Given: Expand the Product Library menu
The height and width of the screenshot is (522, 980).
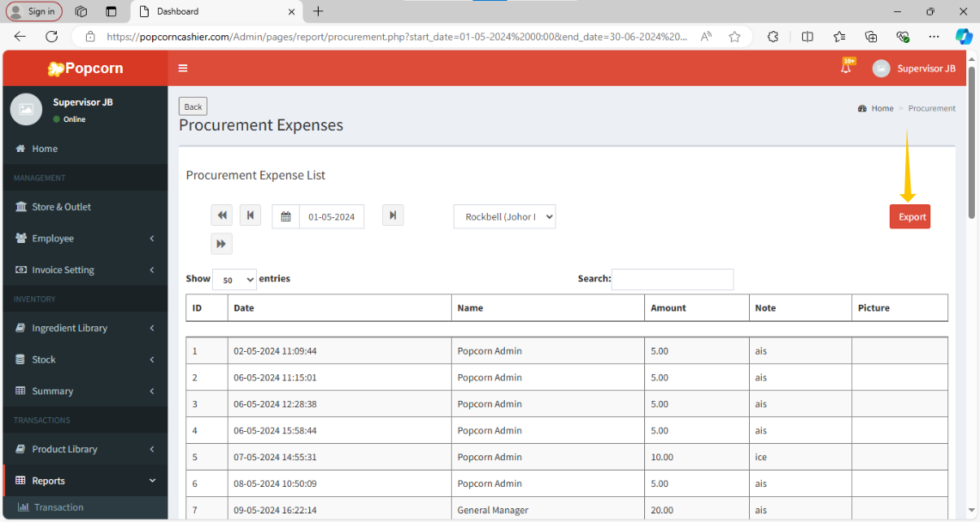Looking at the screenshot, I should [85, 449].
